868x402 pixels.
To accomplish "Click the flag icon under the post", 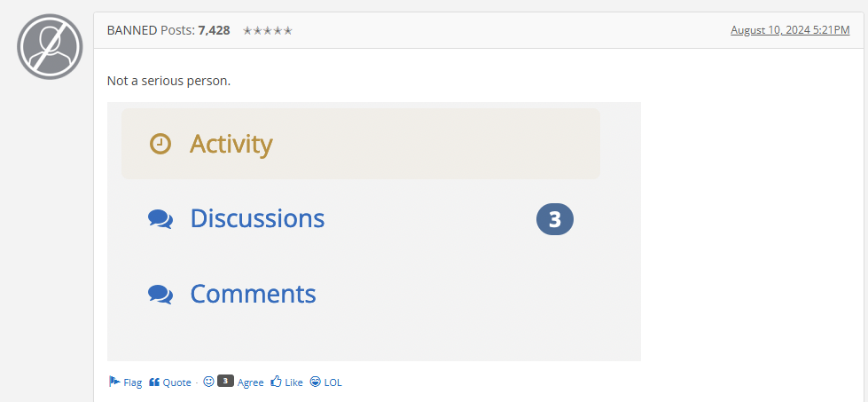I will (x=114, y=382).
